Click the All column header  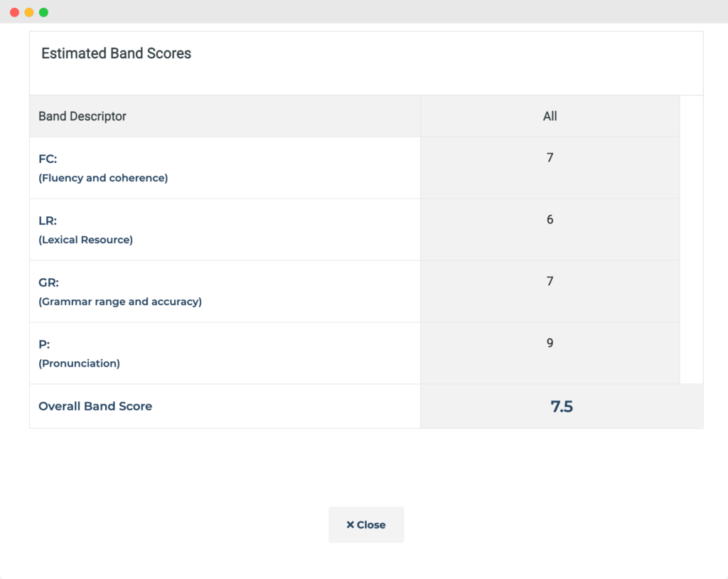550,116
